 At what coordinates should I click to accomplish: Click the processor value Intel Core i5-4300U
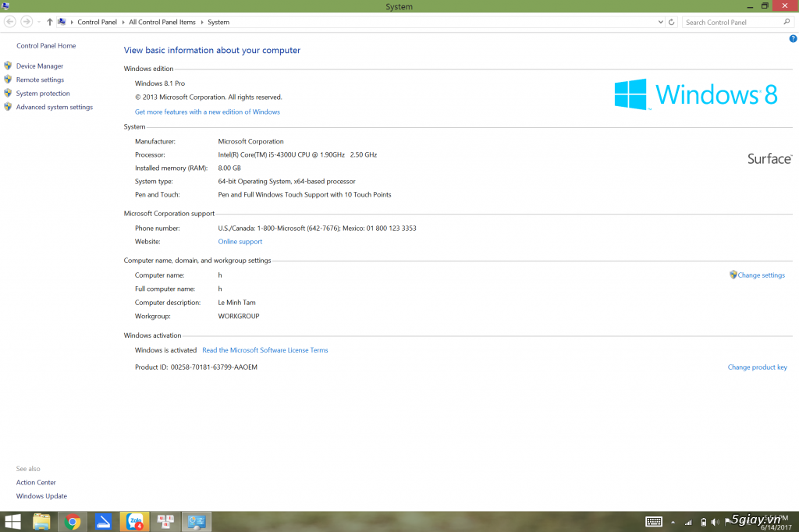[x=297, y=154]
